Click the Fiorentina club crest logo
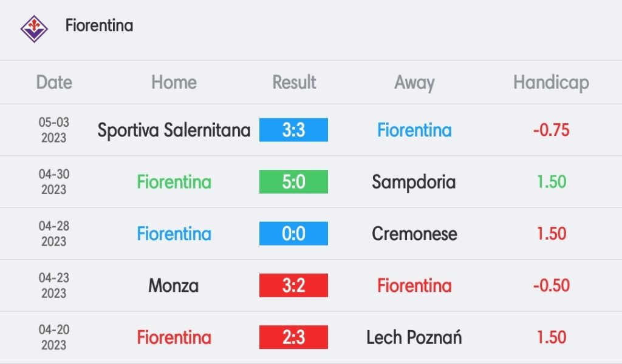The image size is (622, 364). click(34, 29)
